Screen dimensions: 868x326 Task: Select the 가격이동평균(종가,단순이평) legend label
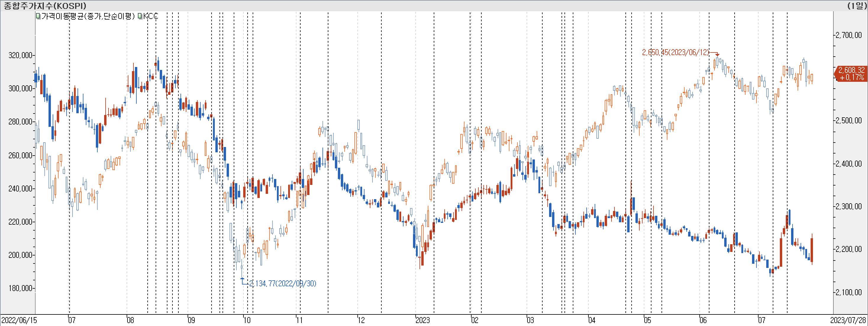[88, 16]
